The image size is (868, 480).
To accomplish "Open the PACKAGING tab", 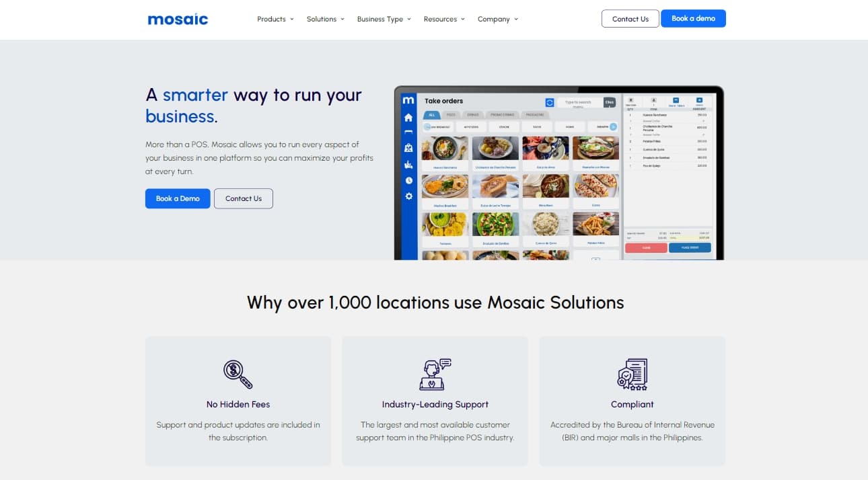I will (x=535, y=115).
